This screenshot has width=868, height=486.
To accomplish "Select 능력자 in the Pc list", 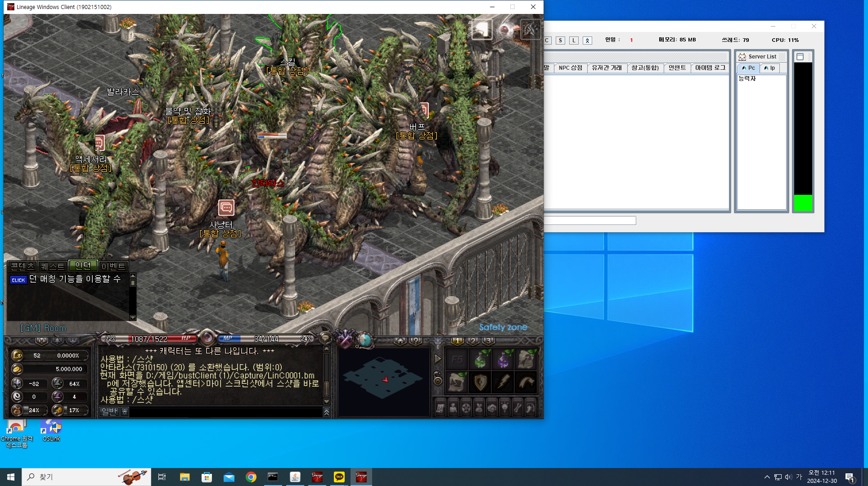I will click(747, 79).
